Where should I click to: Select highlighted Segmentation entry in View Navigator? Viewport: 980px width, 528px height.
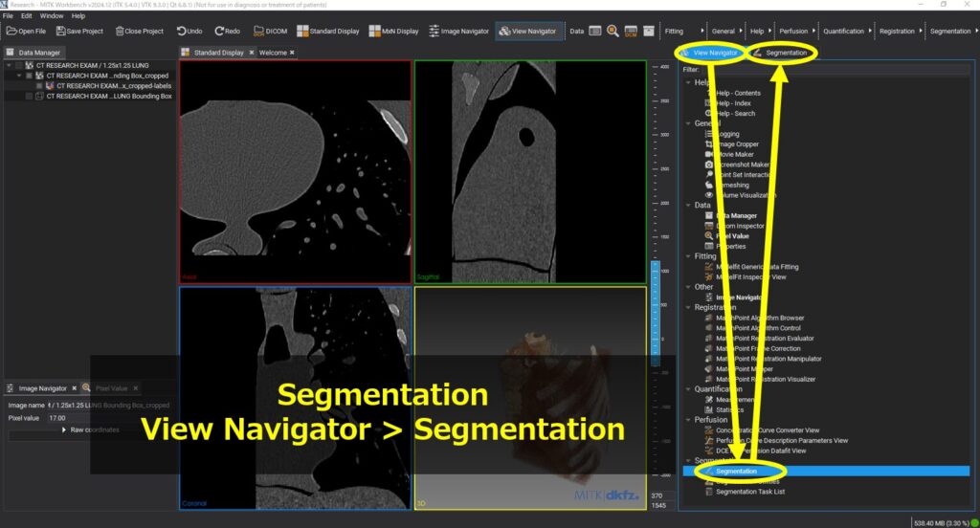[x=826, y=472]
